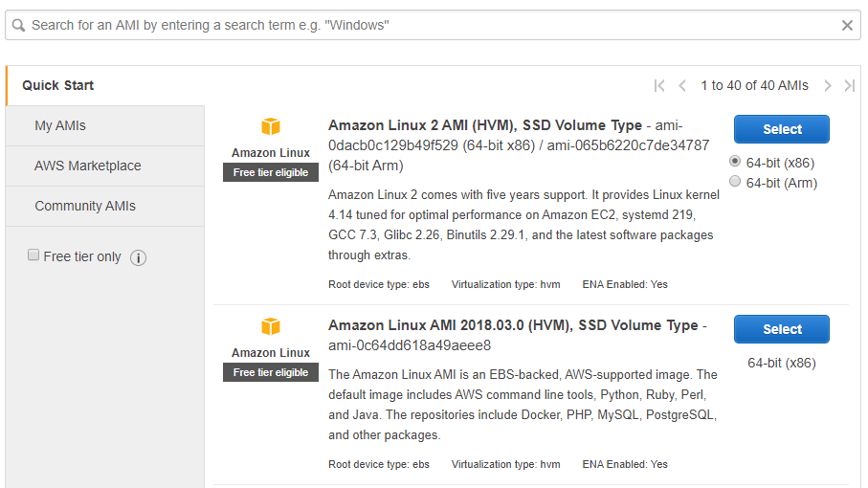Go to next page of AMIs
This screenshot has height=488, width=868.
pyautogui.click(x=828, y=86)
